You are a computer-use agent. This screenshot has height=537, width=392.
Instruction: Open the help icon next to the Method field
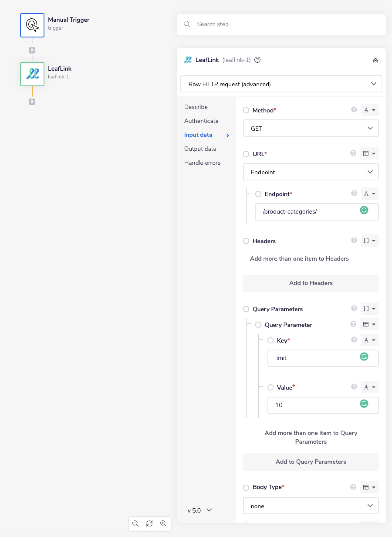pos(354,110)
